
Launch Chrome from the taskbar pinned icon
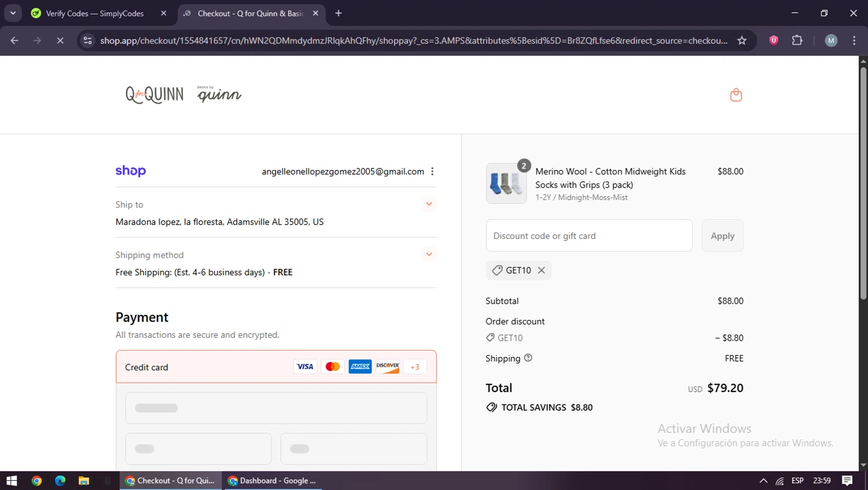(x=36, y=481)
